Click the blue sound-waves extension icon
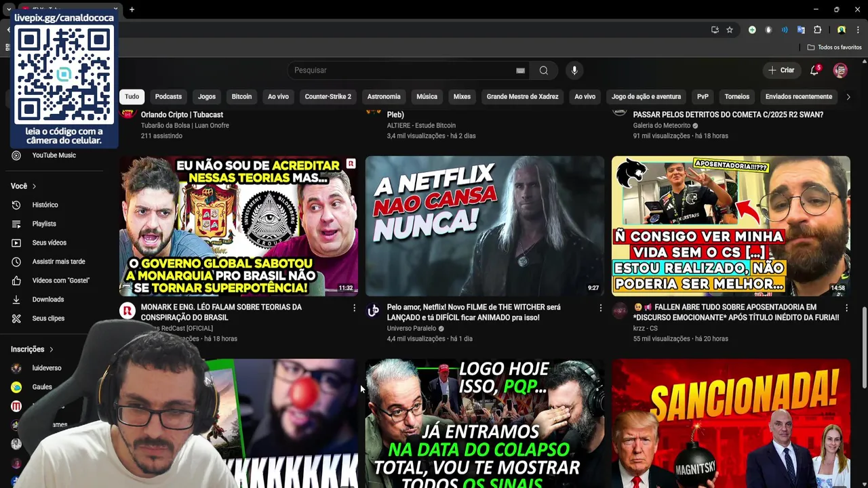This screenshot has width=868, height=488. 785,30
